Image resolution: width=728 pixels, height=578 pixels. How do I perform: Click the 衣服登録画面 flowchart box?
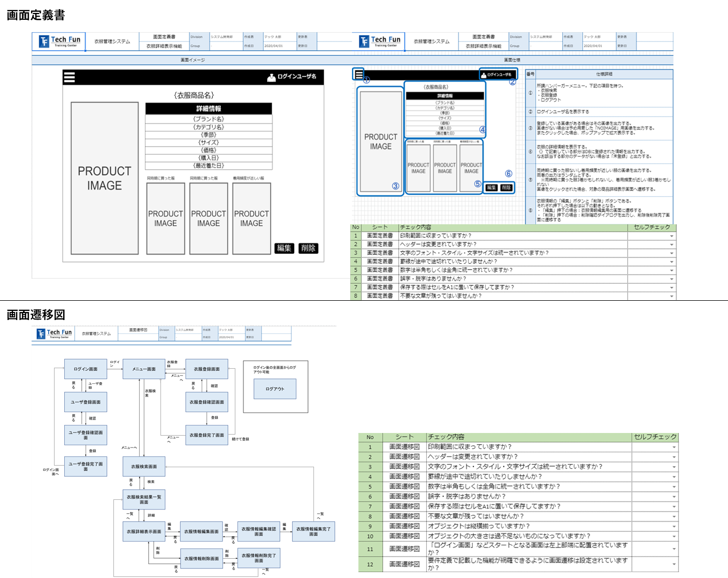point(206,369)
